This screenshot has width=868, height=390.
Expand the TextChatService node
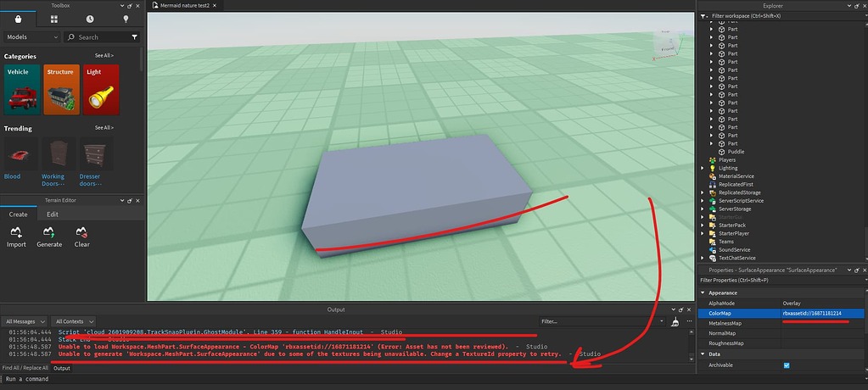point(703,259)
